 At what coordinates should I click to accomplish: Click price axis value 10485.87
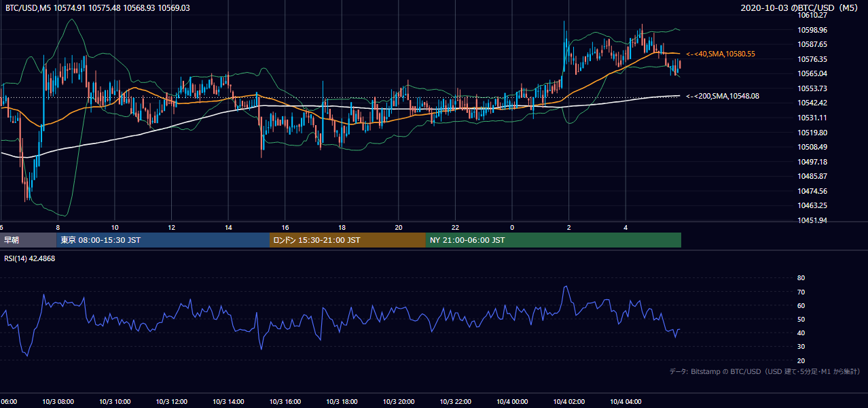tap(812, 176)
